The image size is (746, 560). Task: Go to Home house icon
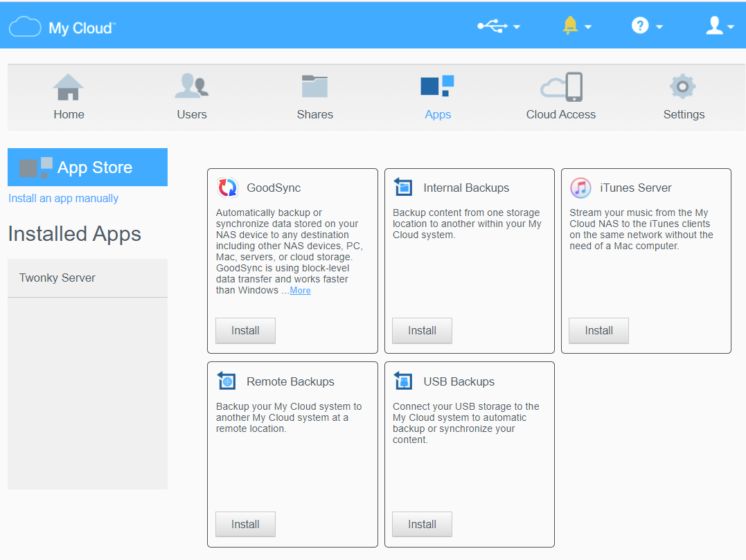click(68, 87)
